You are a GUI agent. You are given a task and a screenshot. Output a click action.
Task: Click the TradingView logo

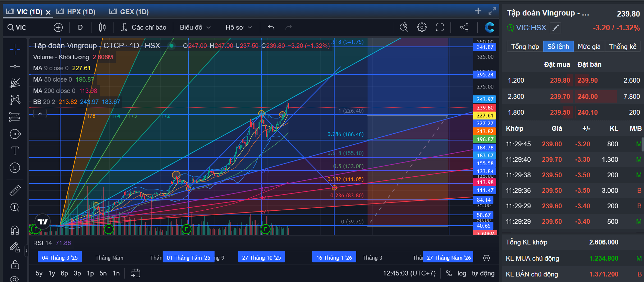coord(43,222)
